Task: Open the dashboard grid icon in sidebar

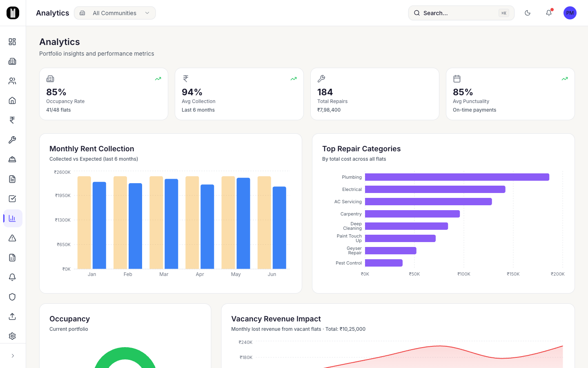Action: 12,42
